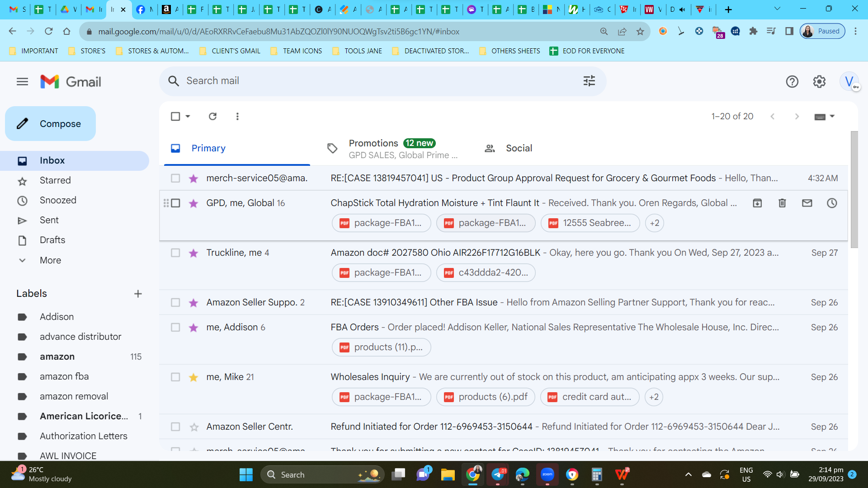
Task: Select the Wholesales Inquiry email checkbox
Action: pos(175,377)
